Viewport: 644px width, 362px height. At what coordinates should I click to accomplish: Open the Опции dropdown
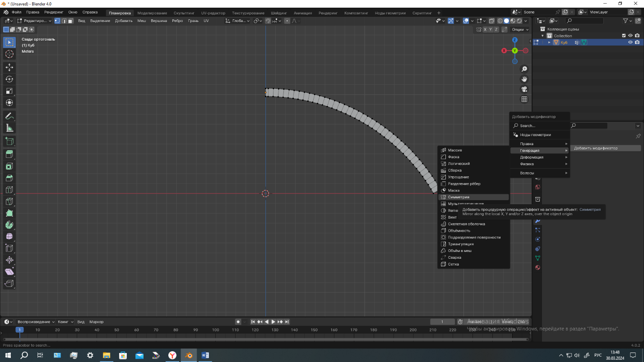point(519,29)
